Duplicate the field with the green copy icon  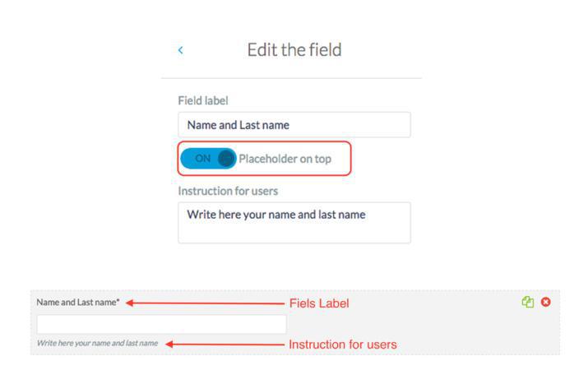coord(528,302)
